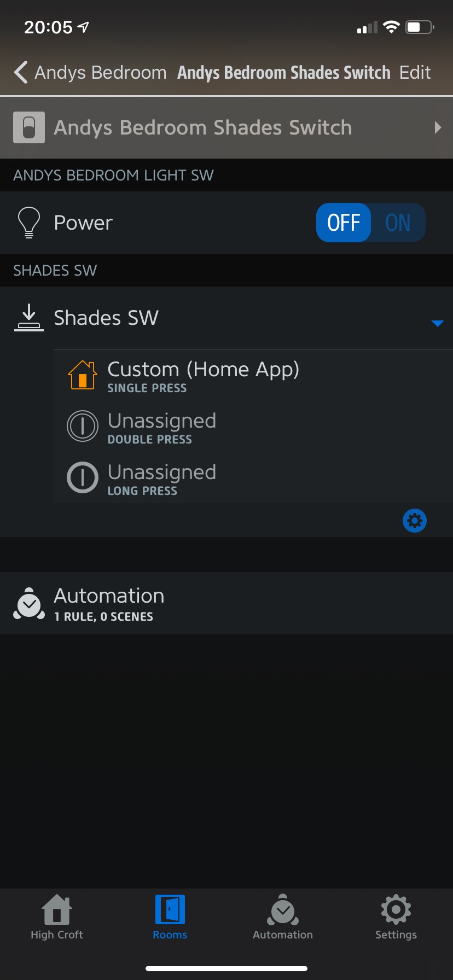The height and width of the screenshot is (980, 453).
Task: Select the Rooms tab
Action: pyautogui.click(x=170, y=918)
